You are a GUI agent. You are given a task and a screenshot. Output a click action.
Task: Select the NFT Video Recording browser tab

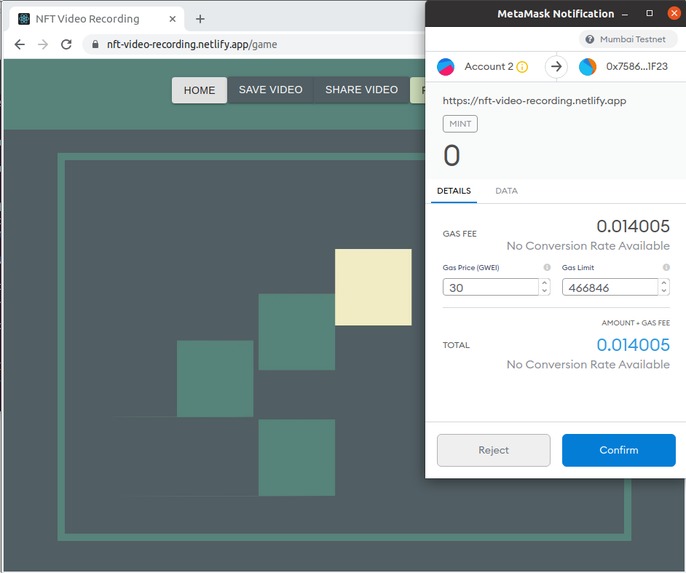[96, 19]
